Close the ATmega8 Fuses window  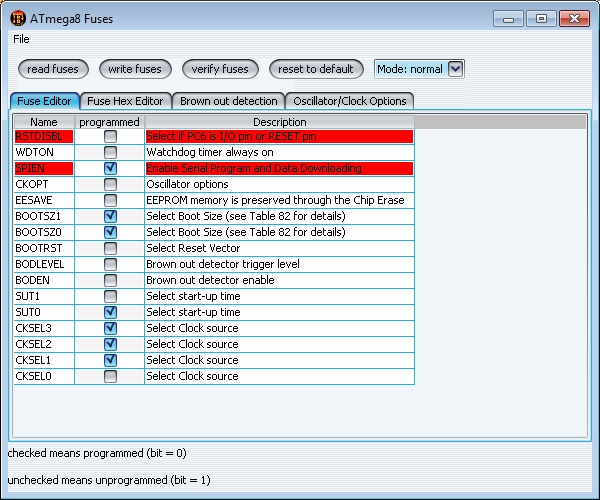[574, 18]
